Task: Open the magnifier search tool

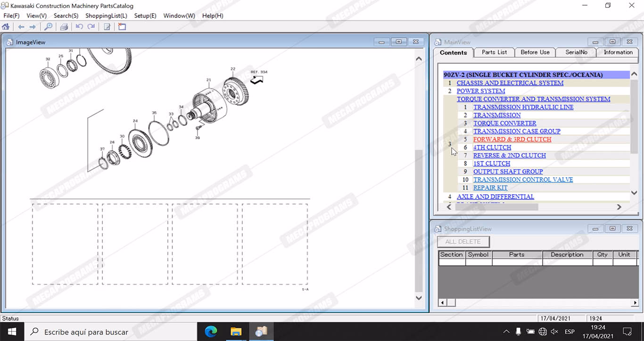Action: 48,27
